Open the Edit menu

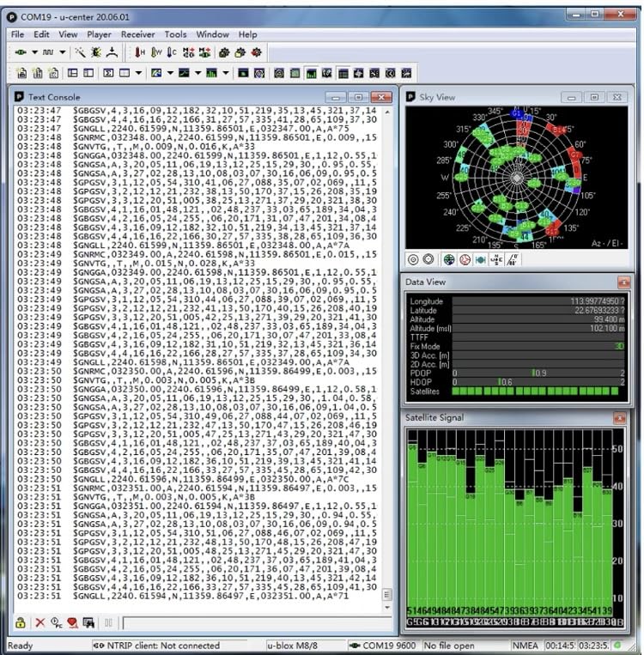click(x=41, y=34)
